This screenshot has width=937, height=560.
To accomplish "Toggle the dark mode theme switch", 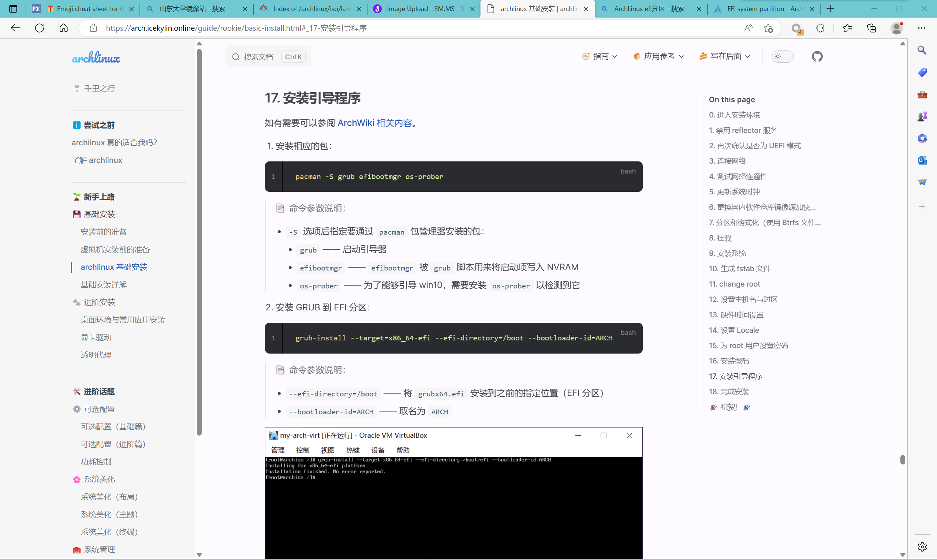I will point(782,56).
